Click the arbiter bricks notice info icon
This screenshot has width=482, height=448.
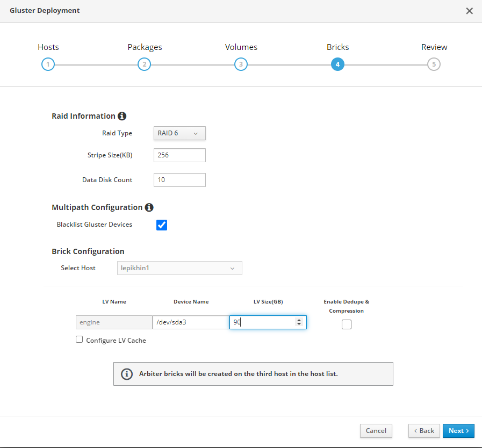click(x=127, y=374)
